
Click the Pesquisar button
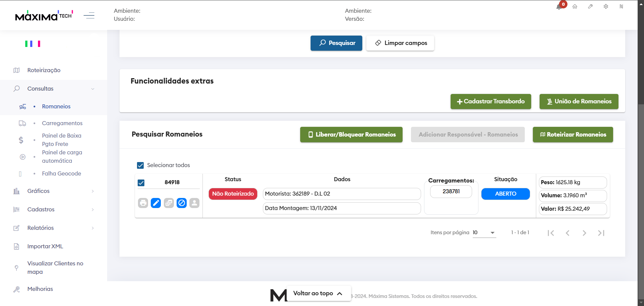336,43
